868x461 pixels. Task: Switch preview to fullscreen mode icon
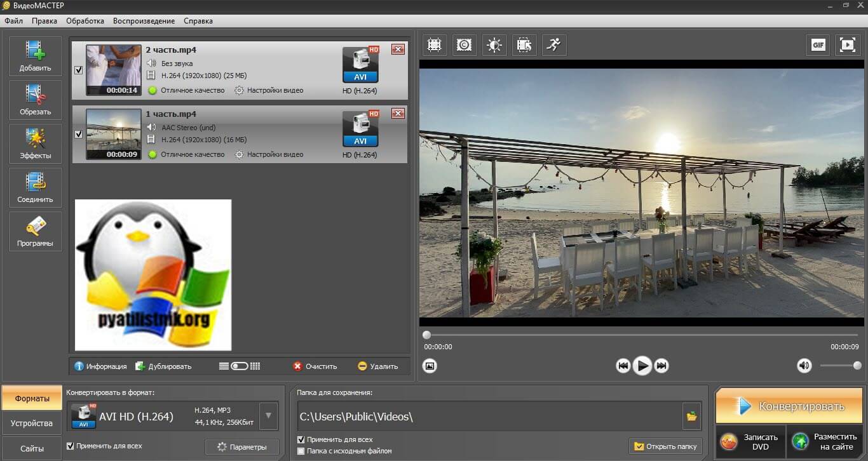pos(847,45)
